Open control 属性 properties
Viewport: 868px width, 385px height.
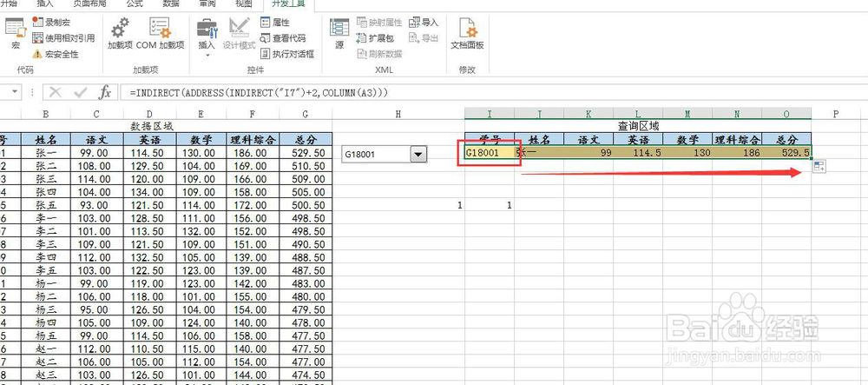pyautogui.click(x=275, y=22)
